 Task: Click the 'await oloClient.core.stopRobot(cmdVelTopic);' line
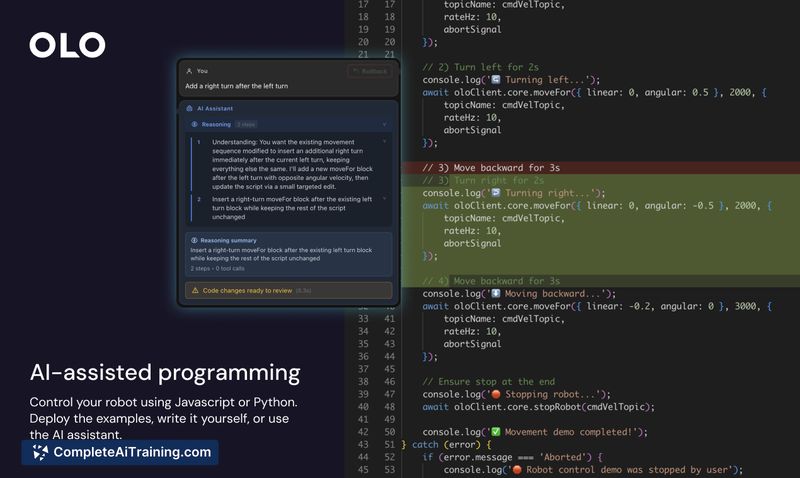[x=538, y=407]
